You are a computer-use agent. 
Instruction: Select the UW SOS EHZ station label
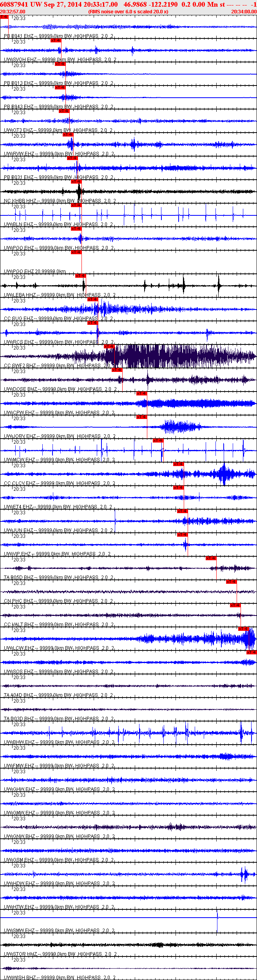tap(59, 672)
